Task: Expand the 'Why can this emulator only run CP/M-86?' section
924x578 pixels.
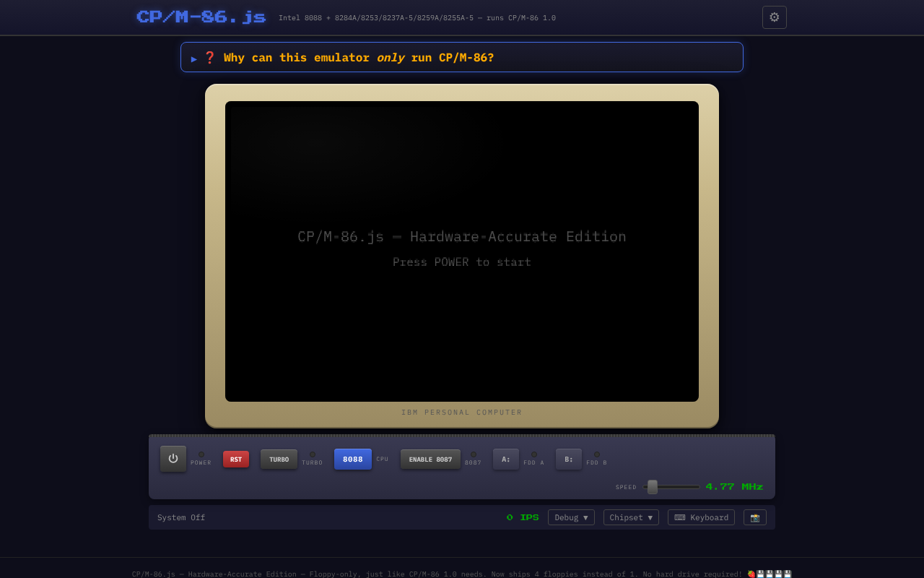Action: [462, 57]
